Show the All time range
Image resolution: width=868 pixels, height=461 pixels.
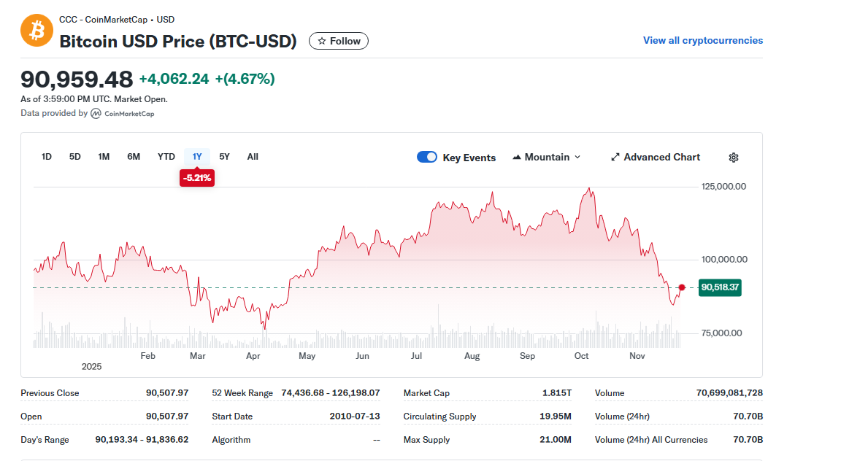click(x=253, y=157)
